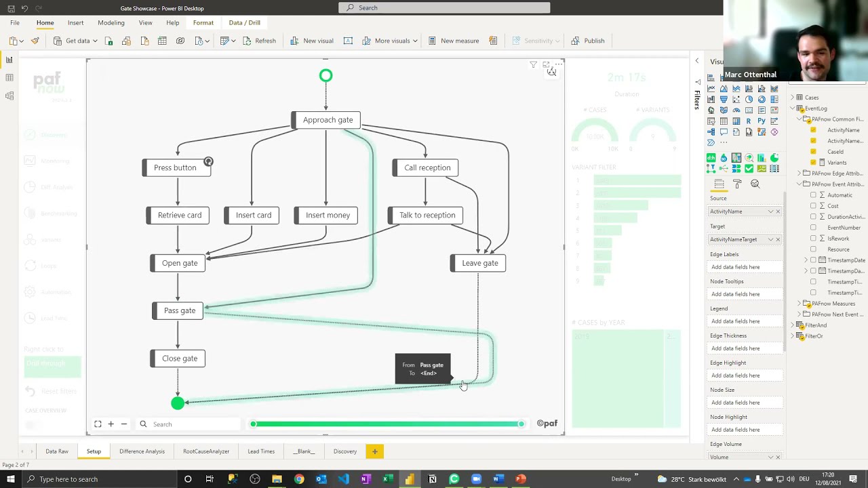Screen dimensions: 868x488
Task: Click the search magnifier in process map
Action: click(143, 424)
